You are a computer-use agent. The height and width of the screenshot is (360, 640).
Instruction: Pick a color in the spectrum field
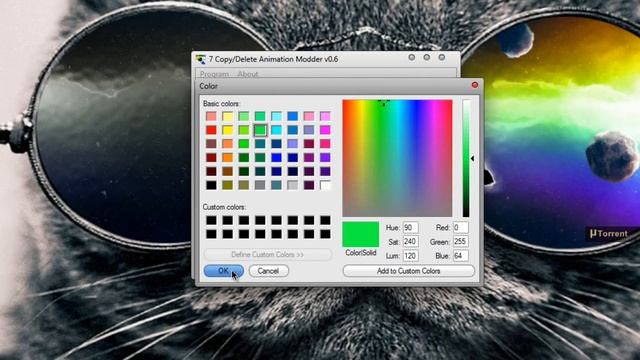pos(397,158)
